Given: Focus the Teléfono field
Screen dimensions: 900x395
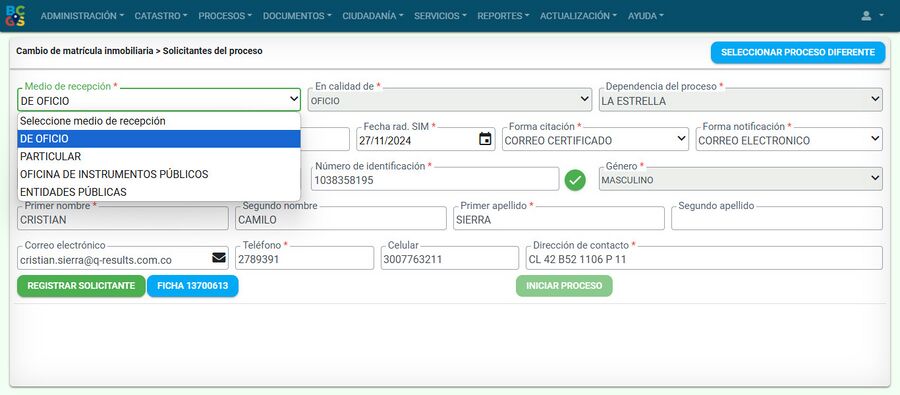Looking at the screenshot, I should click(304, 258).
